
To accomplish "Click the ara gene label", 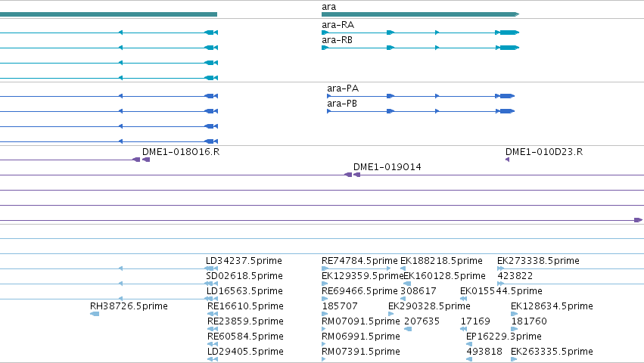I will (x=329, y=7).
